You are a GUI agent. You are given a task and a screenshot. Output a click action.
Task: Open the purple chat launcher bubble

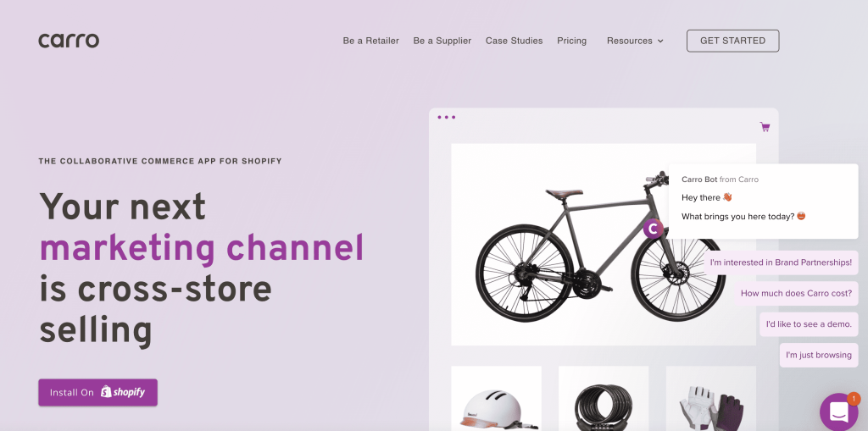838,412
